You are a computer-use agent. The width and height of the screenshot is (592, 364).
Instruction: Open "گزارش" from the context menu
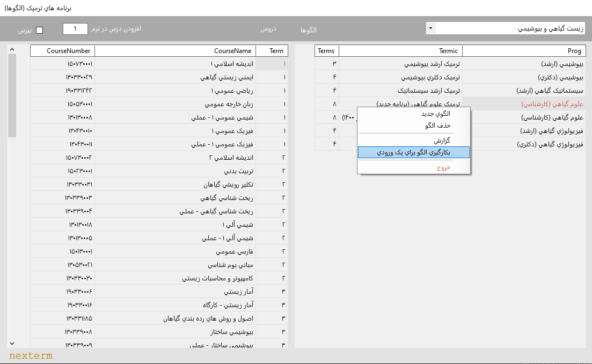442,140
